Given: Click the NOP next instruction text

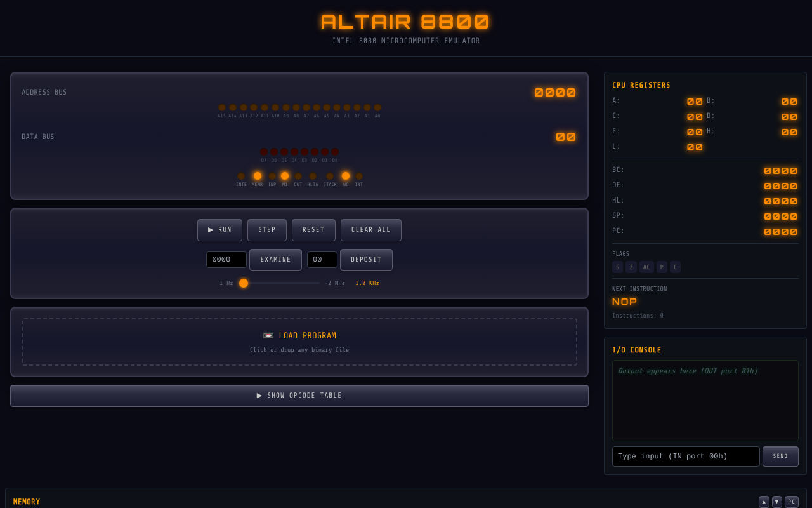Looking at the screenshot, I should (x=624, y=302).
